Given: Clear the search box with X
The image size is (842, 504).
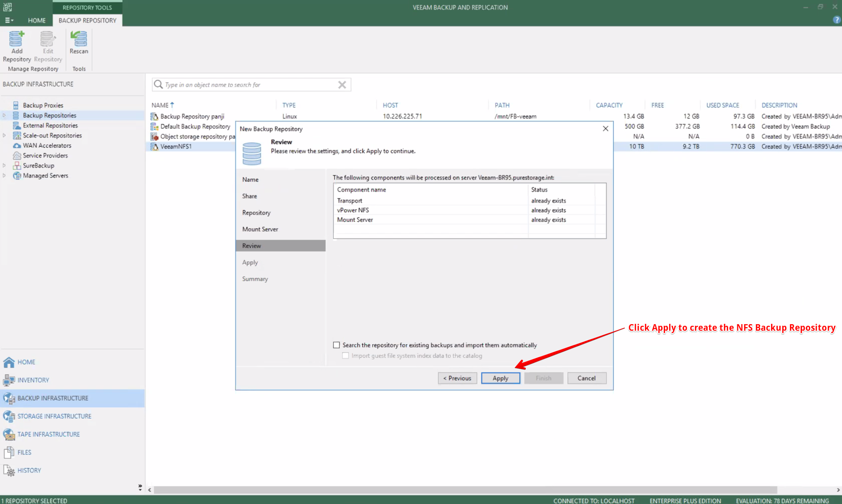Looking at the screenshot, I should click(342, 85).
